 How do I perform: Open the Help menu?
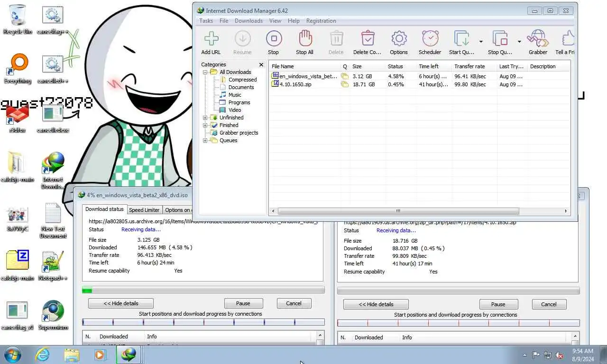(x=294, y=21)
